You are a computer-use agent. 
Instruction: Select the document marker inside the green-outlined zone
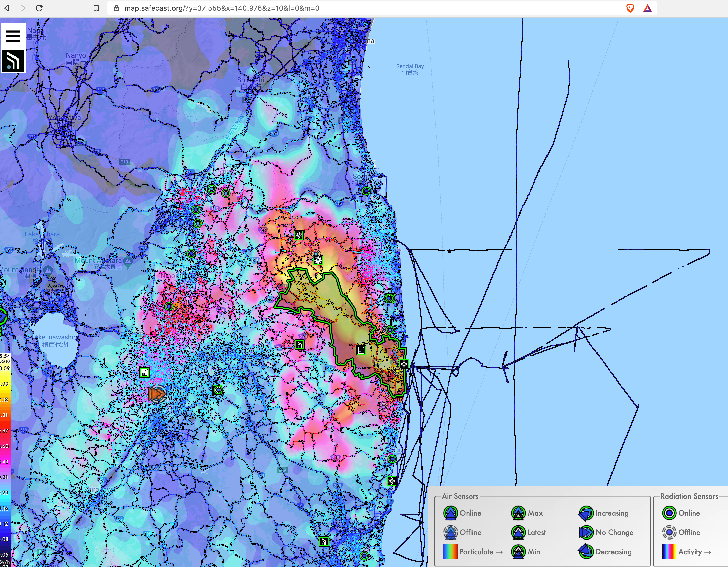tap(361, 350)
